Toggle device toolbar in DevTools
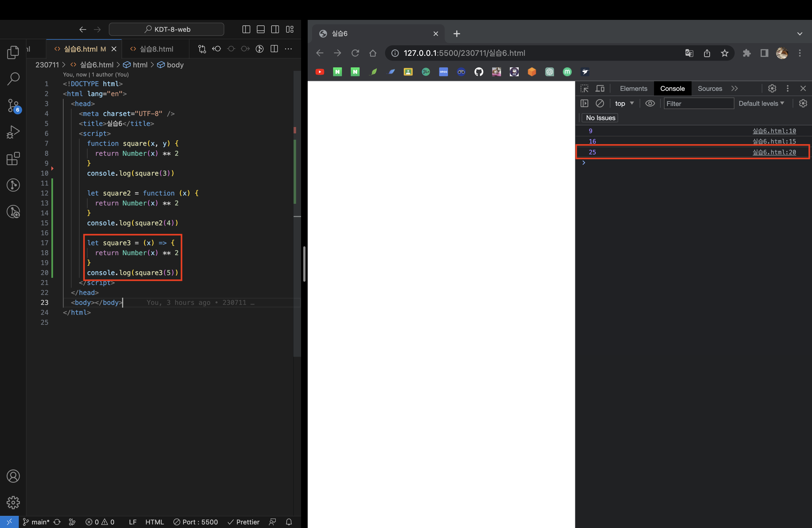 pyautogui.click(x=600, y=88)
